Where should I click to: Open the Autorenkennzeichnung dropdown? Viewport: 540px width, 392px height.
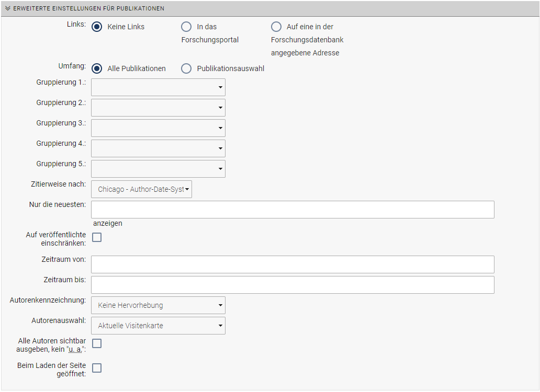(x=158, y=305)
